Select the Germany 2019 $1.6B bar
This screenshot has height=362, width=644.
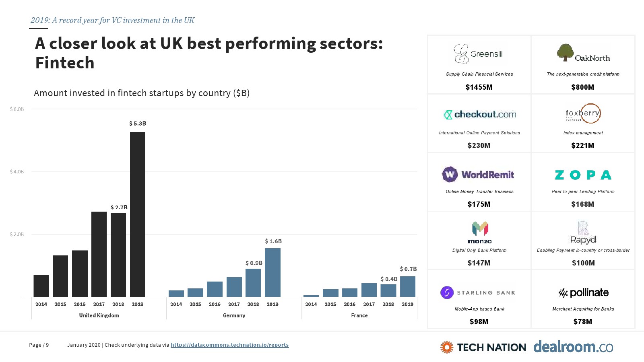(x=272, y=272)
